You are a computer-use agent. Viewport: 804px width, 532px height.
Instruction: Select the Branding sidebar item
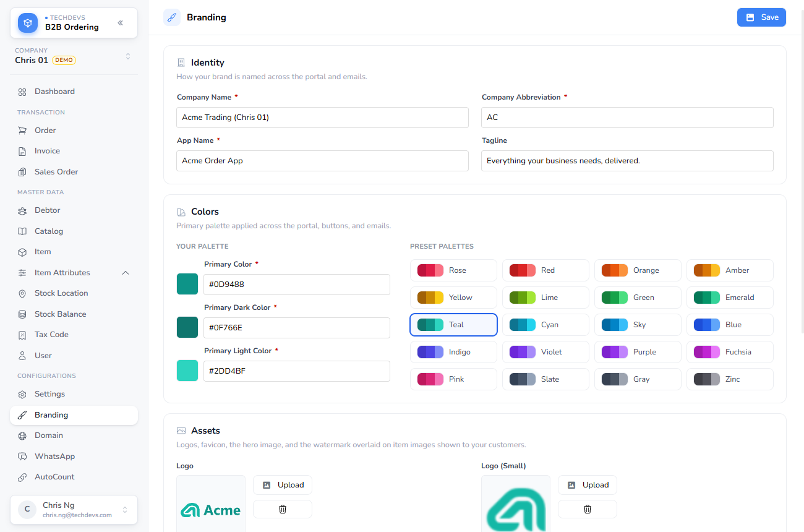tap(74, 415)
